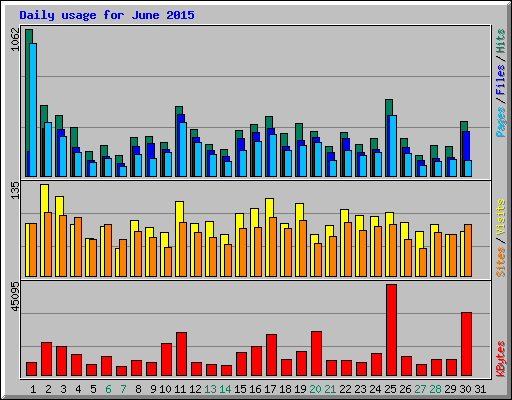Click green weekend day 13 label

click(210, 389)
